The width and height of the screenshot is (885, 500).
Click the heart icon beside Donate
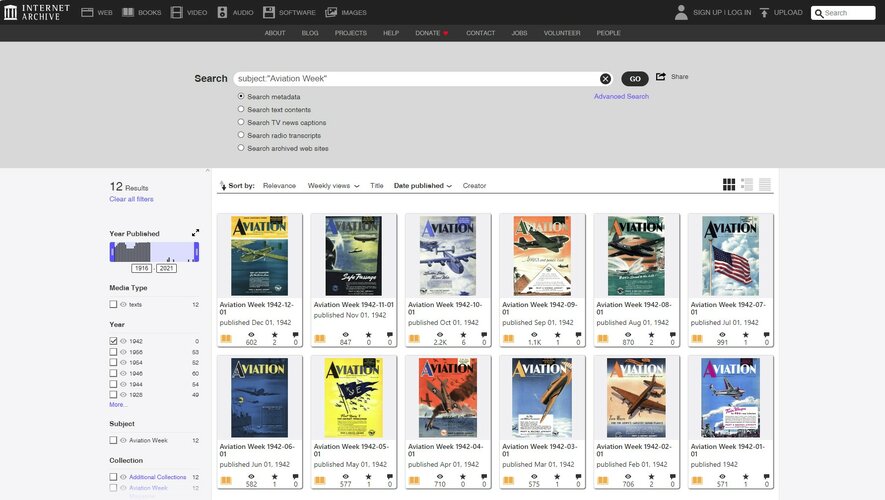[445, 33]
